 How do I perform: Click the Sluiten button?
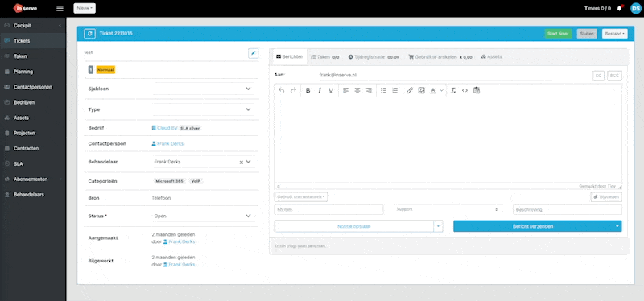[587, 34]
